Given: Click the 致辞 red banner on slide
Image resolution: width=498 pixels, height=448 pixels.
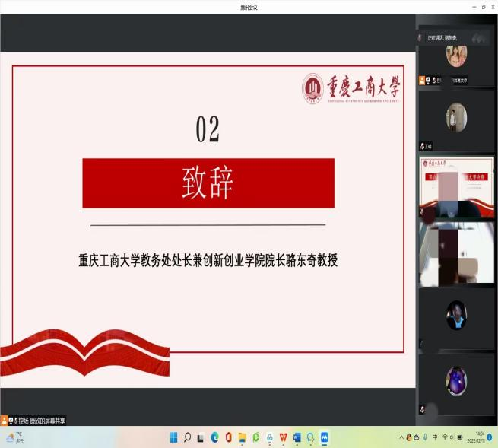Looking at the screenshot, I should click(208, 183).
